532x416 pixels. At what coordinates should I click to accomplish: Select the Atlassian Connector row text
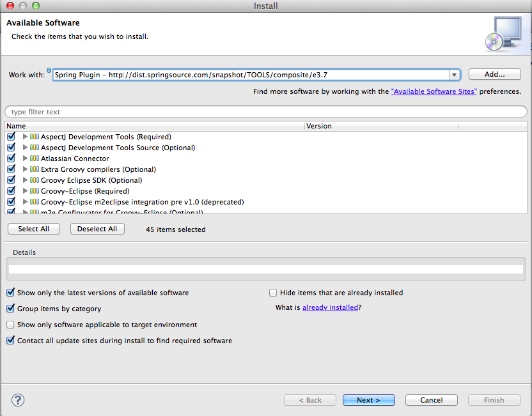75,158
